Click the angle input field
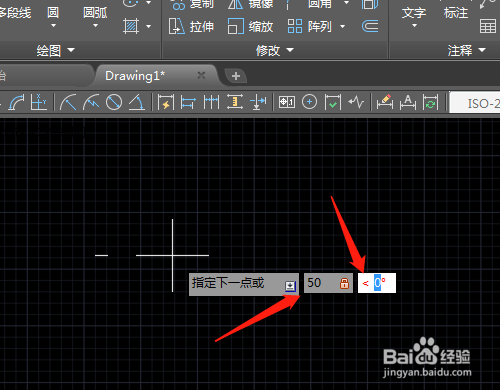This screenshot has width=500, height=390. [377, 283]
